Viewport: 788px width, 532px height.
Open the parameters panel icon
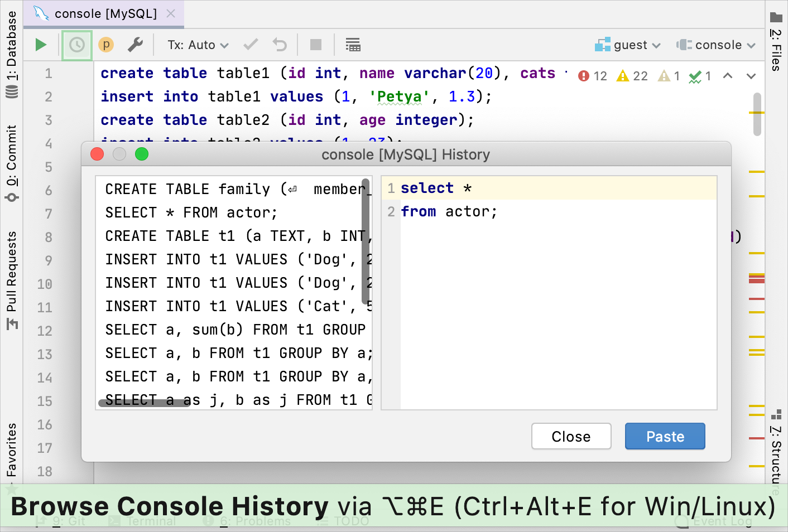(x=105, y=45)
